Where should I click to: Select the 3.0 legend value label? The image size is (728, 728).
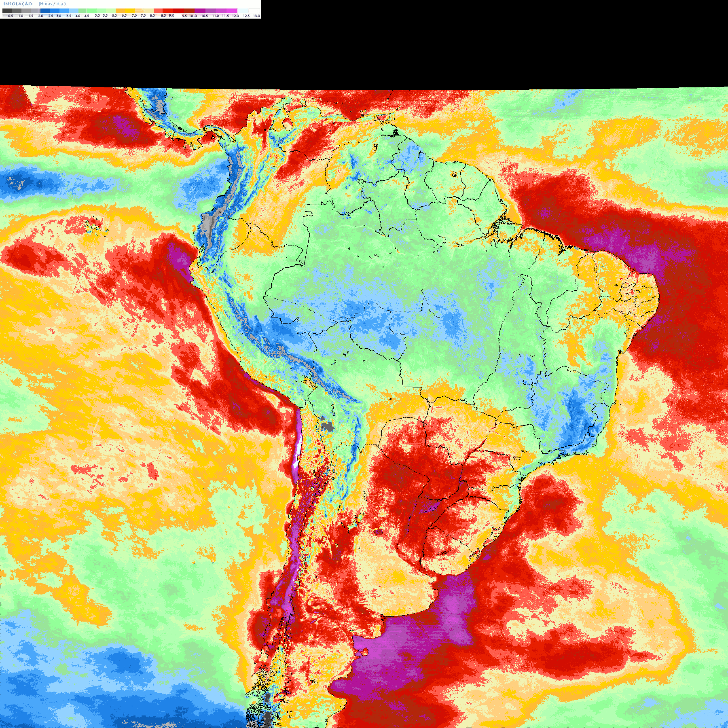[x=59, y=16]
